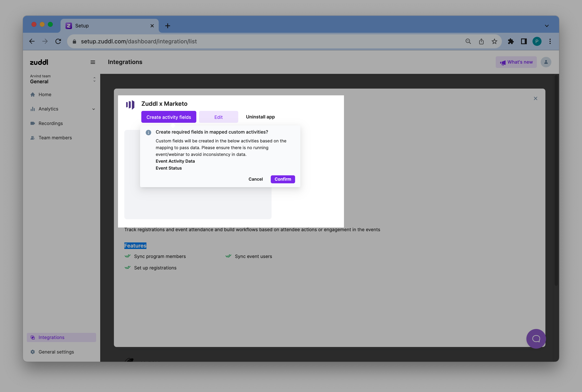Screen dimensions: 582x392
Task: Click the browser reload icon
Action: point(58,42)
